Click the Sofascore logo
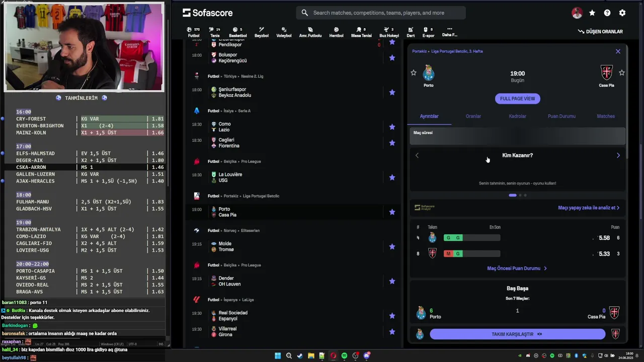 click(207, 13)
